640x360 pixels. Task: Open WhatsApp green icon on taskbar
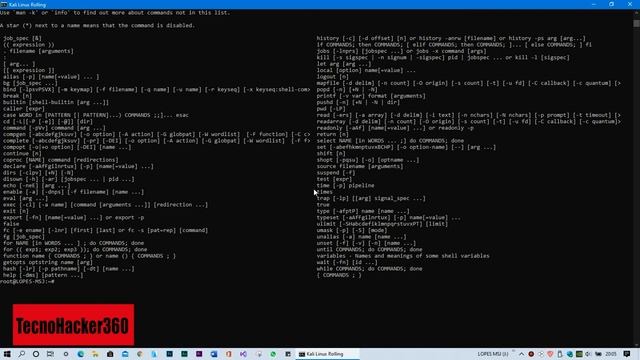coord(273,354)
